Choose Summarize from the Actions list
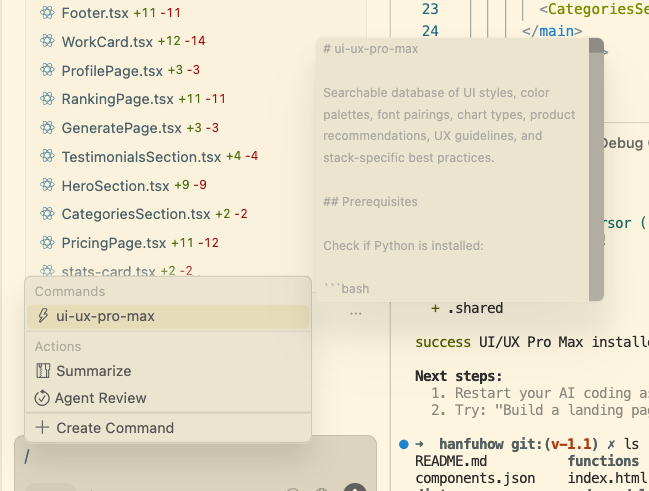This screenshot has width=649, height=491. tap(168, 371)
